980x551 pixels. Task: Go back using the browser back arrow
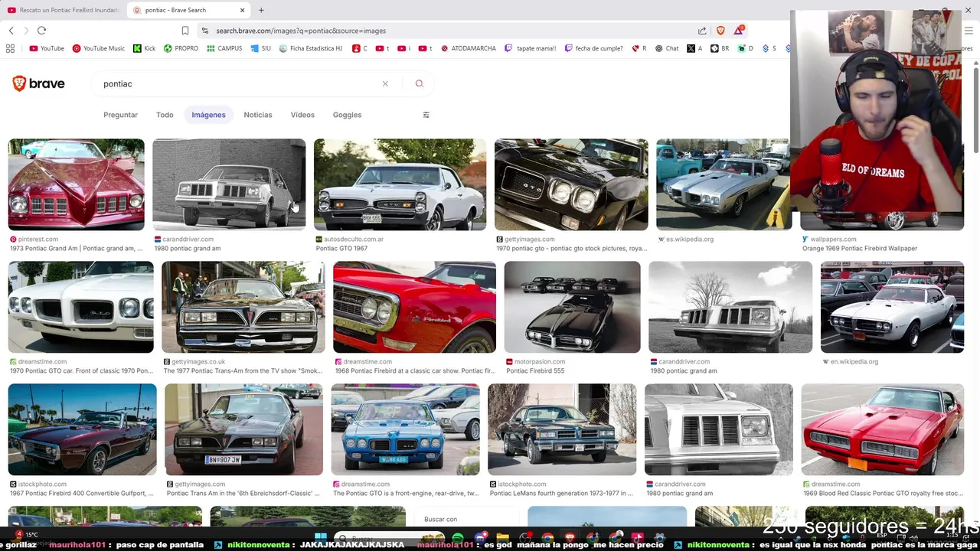11,31
